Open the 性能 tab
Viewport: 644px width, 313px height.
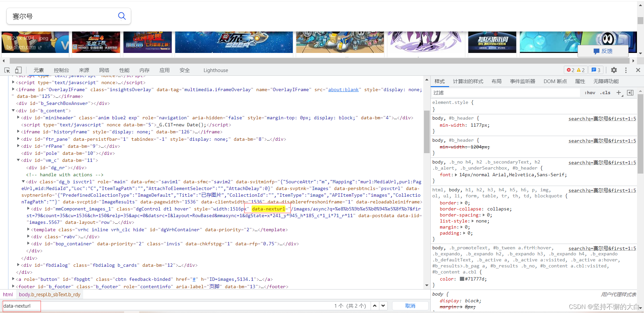point(124,70)
